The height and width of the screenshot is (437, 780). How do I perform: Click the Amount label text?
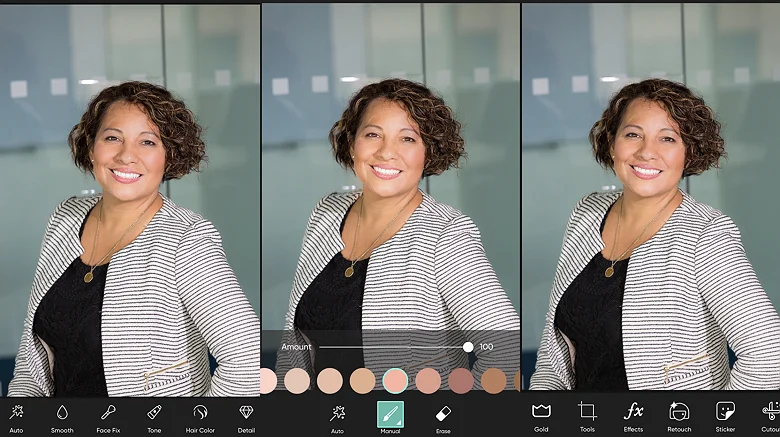pyautogui.click(x=296, y=347)
